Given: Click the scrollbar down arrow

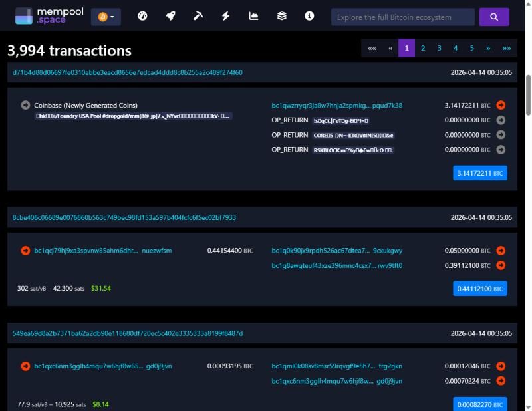Looking at the screenshot, I should (x=528, y=407).
